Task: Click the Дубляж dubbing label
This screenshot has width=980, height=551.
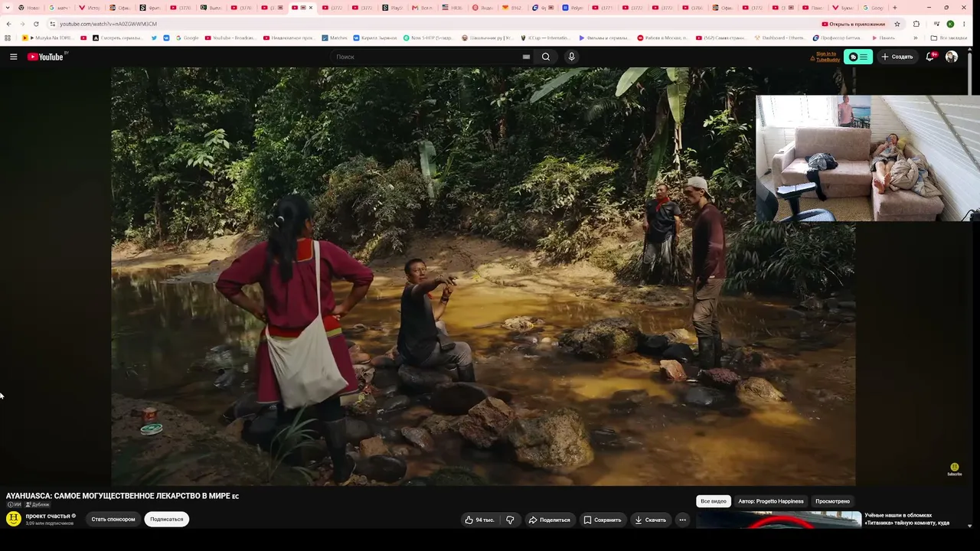Action: (x=38, y=504)
